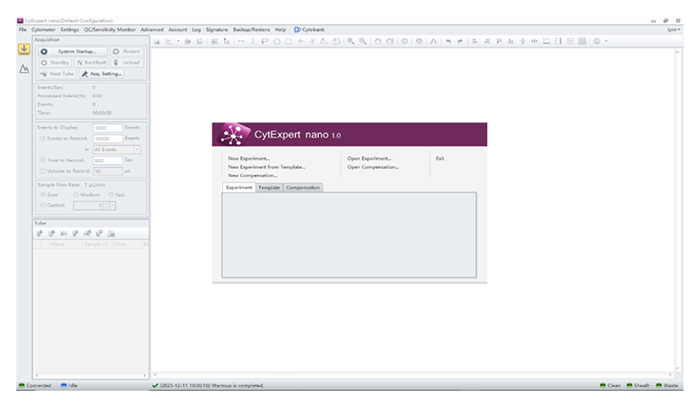This screenshot has height=413, width=700.
Task: Click the Backflush button
Action: click(92, 63)
